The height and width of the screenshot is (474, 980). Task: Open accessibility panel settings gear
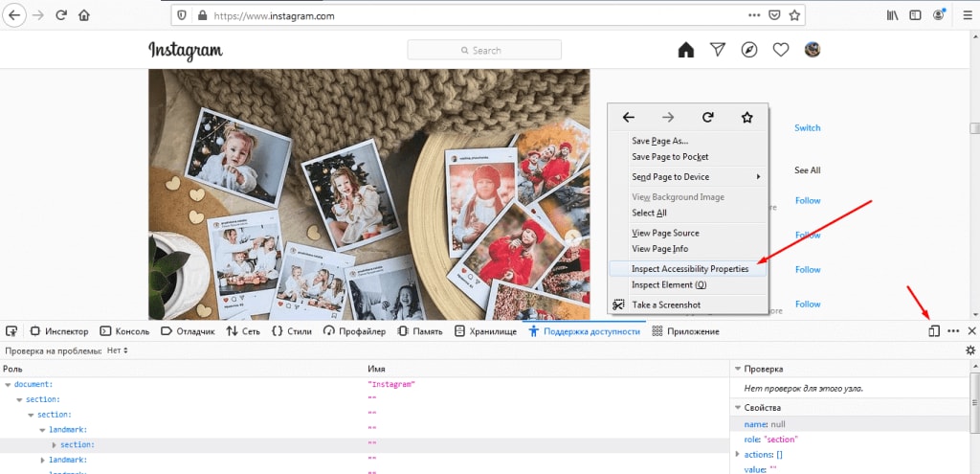(970, 350)
